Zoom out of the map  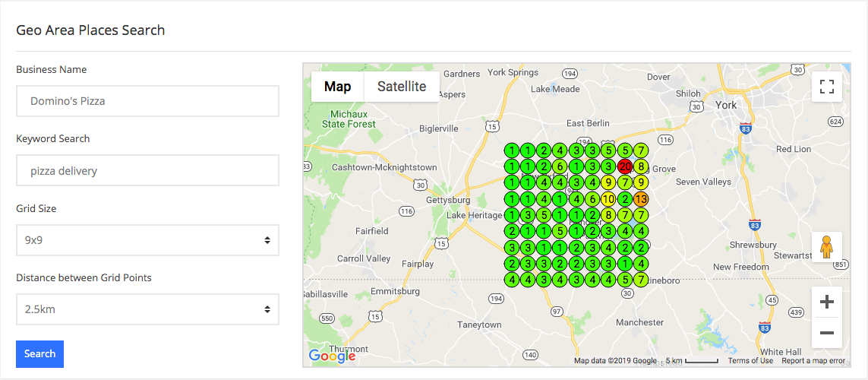(826, 333)
